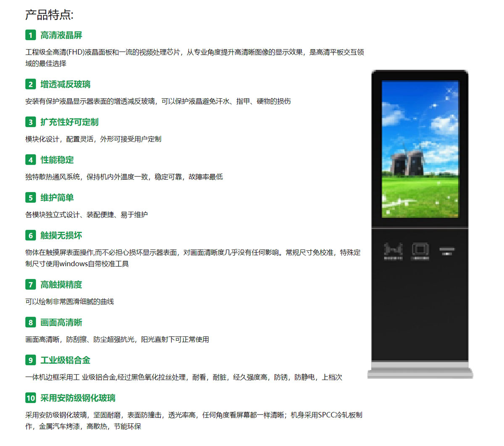This screenshot has width=504, height=446.
Task: Click the green number 1 badge
Action: pos(30,35)
